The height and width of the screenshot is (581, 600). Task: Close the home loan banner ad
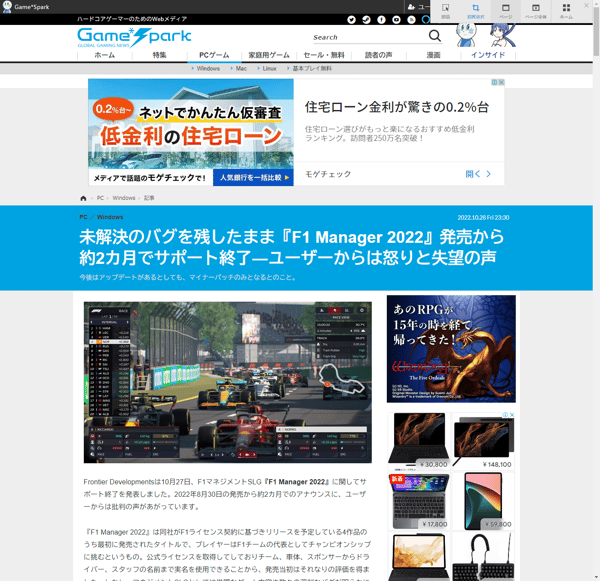pyautogui.click(x=501, y=82)
